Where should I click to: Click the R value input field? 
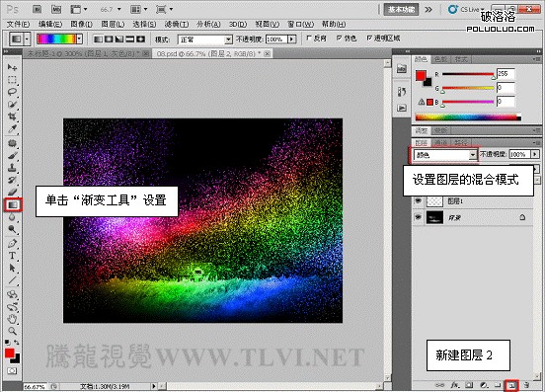pos(506,74)
